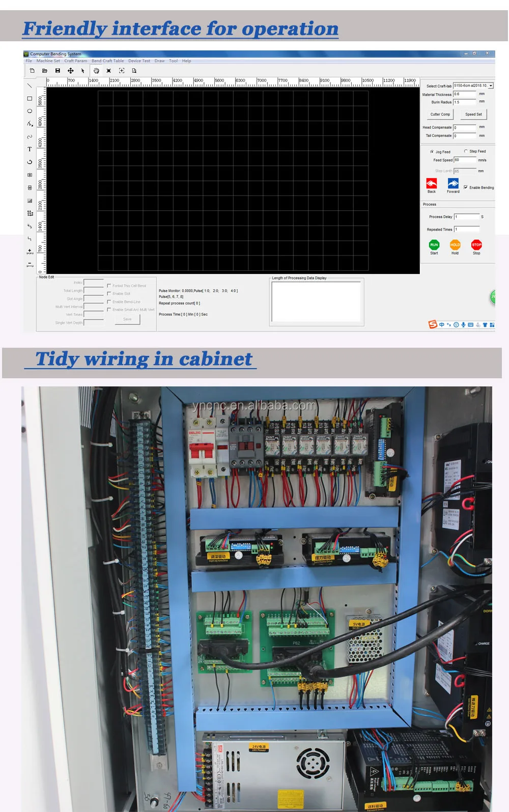Open the Bend Craft Table menu
The height and width of the screenshot is (812, 509).
[x=107, y=61]
